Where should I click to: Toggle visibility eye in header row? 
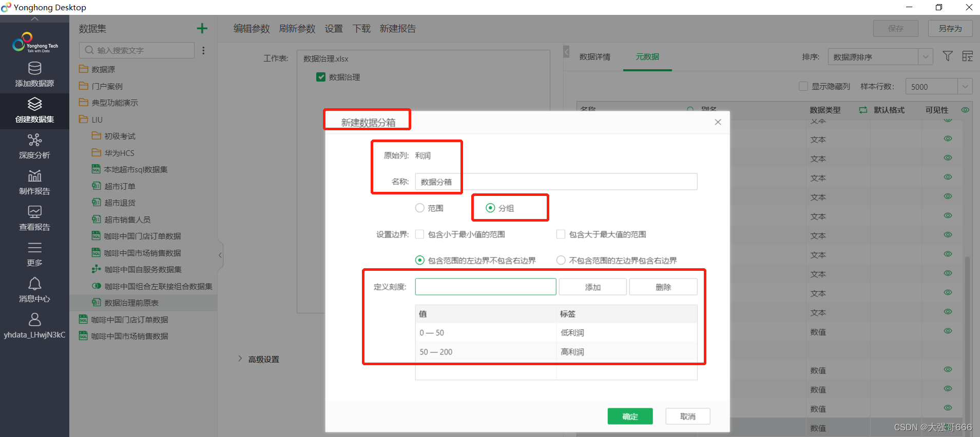(x=965, y=110)
